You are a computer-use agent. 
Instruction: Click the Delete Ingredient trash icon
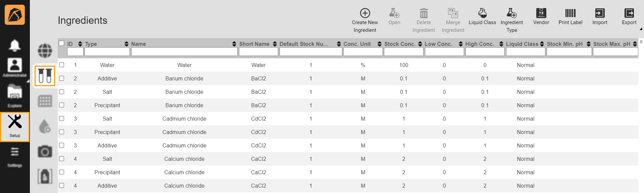coord(424,13)
